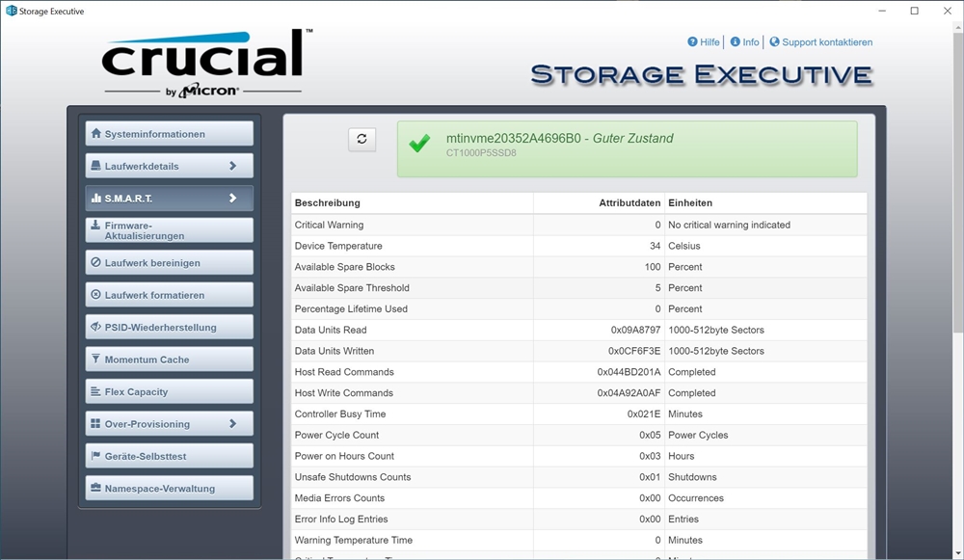The image size is (964, 560).
Task: Expand the Laufwerkdetails chevron arrow
Action: (232, 166)
